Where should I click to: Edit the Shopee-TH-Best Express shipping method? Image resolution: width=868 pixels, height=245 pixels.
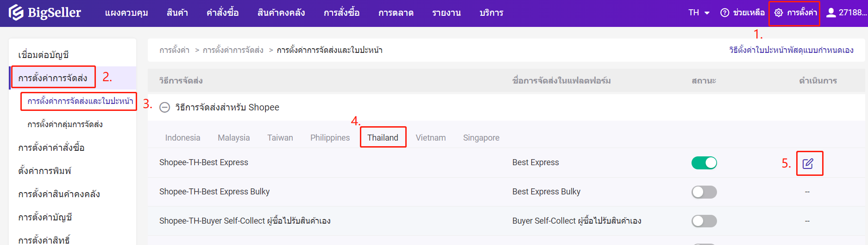(808, 163)
